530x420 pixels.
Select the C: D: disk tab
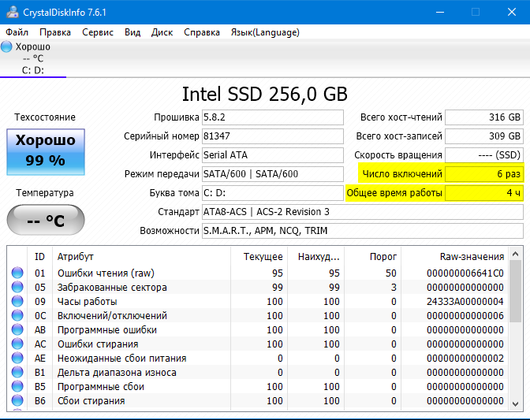click(x=33, y=59)
